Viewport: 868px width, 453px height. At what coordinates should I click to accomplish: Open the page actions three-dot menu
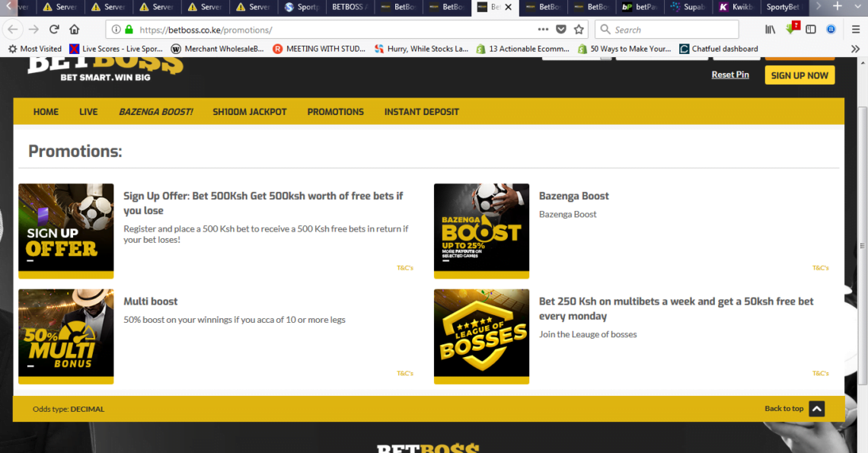coord(543,30)
